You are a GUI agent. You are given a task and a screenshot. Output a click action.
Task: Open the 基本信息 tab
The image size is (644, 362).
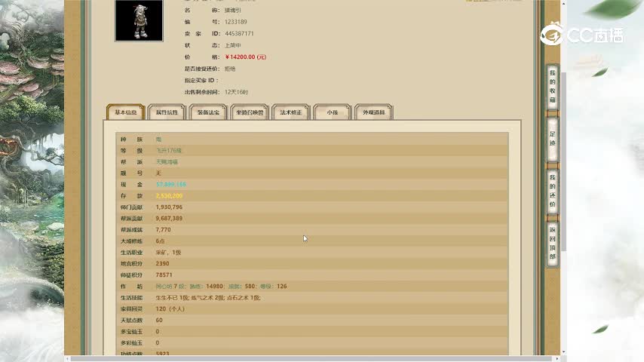click(x=126, y=112)
